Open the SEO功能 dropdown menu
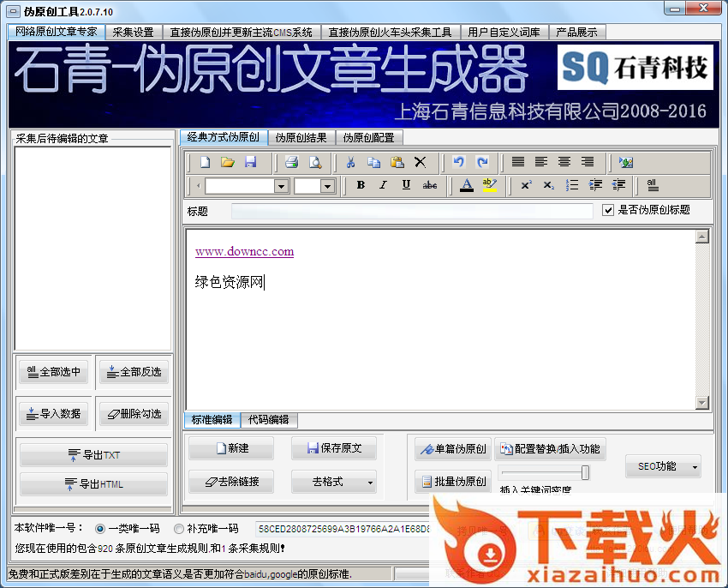The image size is (728, 588). pyautogui.click(x=663, y=467)
